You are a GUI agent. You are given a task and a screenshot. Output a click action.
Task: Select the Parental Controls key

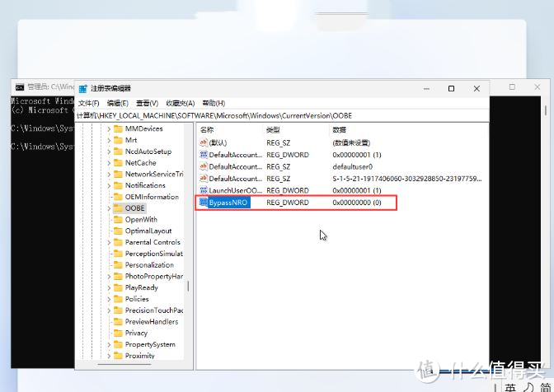[x=153, y=242]
